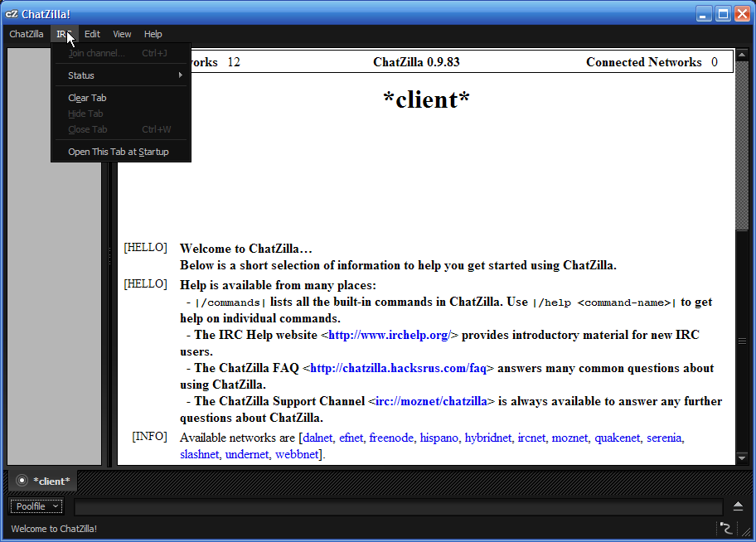Open irc://moznet/chatzilla support channel link
This screenshot has height=542, width=756.
point(431,402)
